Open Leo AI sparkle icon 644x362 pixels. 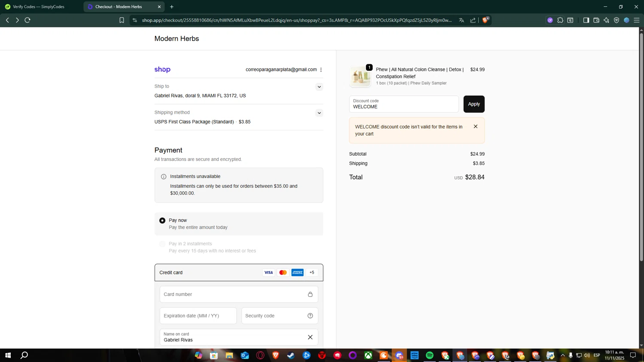point(606,20)
